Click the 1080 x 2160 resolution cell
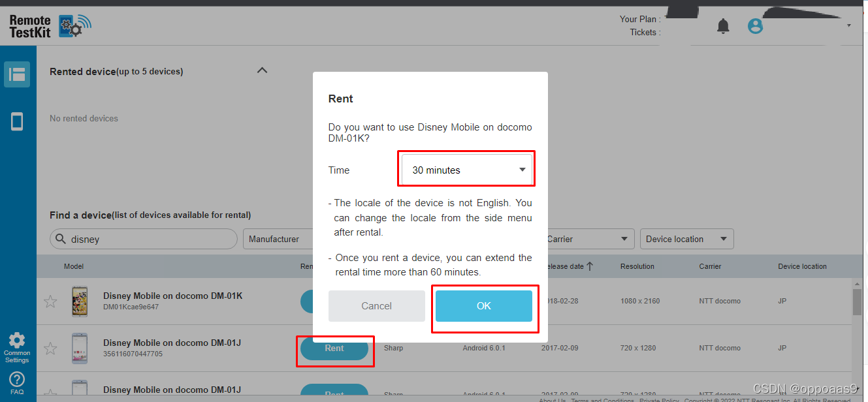This screenshot has height=402, width=868. [x=640, y=301]
